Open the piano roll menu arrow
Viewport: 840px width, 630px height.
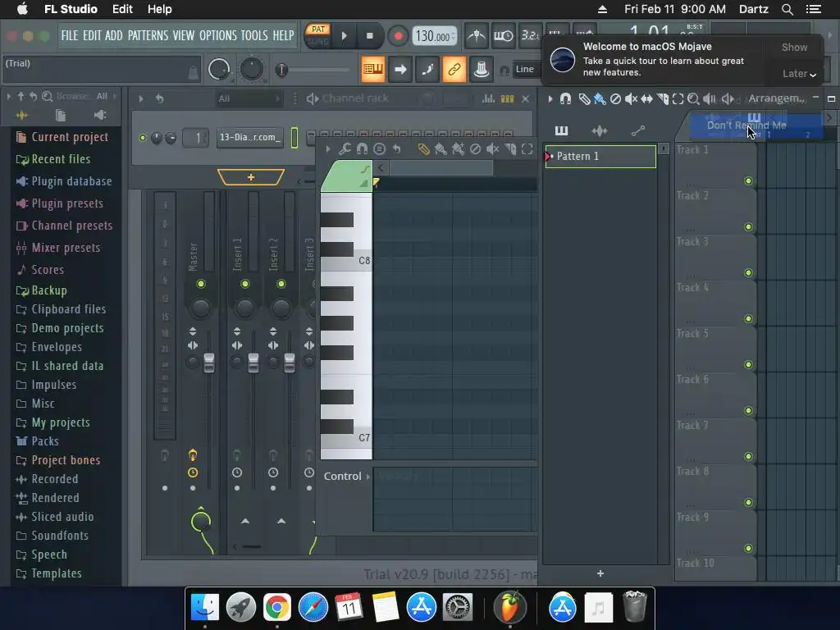[328, 149]
